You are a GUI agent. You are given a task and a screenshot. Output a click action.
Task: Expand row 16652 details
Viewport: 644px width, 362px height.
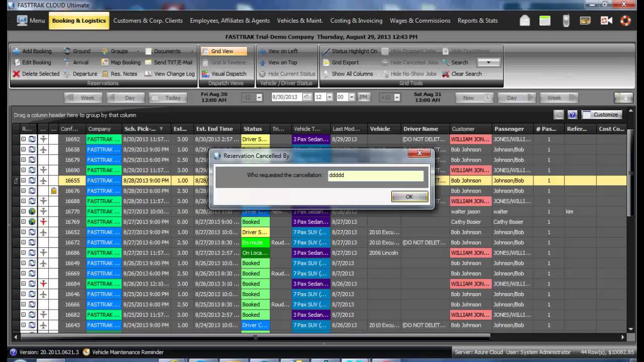point(23,232)
